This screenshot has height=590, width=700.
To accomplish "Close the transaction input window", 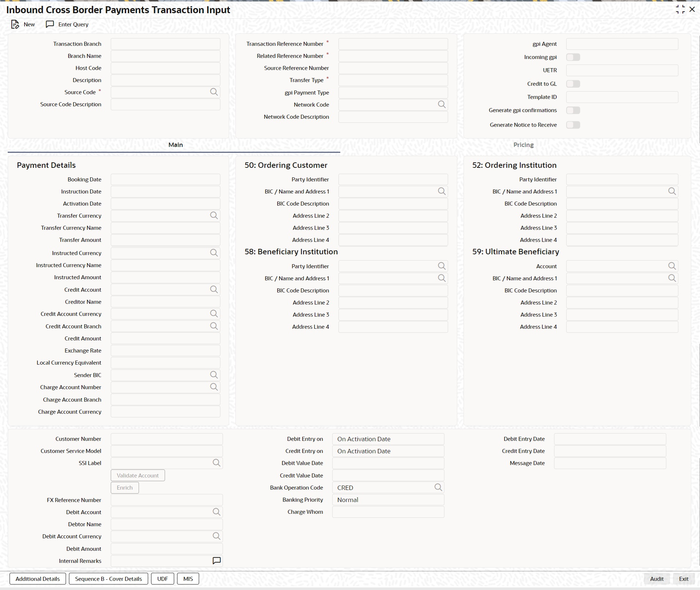I will tap(692, 10).
